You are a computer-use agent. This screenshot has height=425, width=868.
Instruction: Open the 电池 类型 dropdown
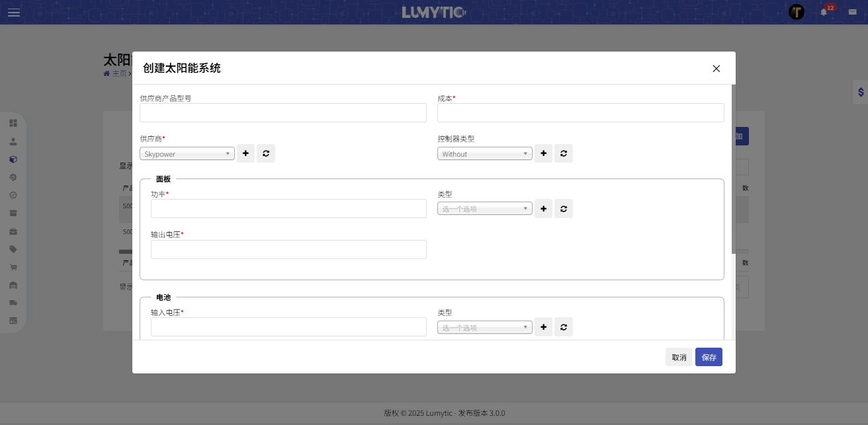[x=485, y=327]
